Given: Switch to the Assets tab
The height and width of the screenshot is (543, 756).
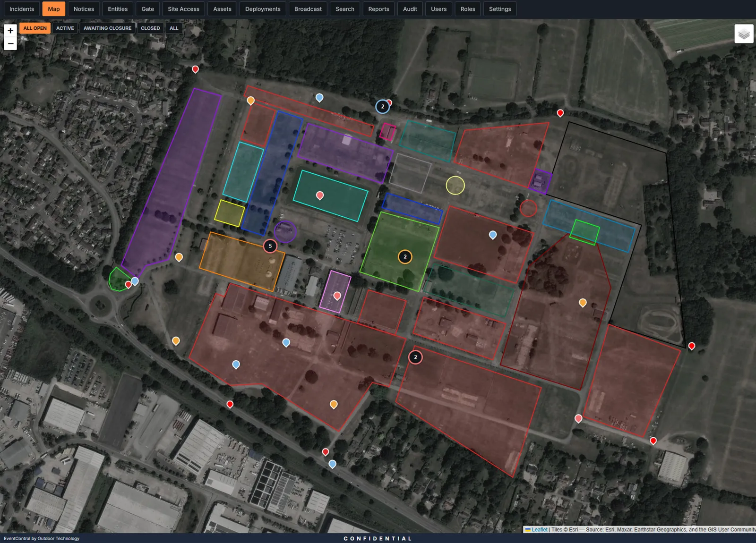Looking at the screenshot, I should click(x=222, y=9).
